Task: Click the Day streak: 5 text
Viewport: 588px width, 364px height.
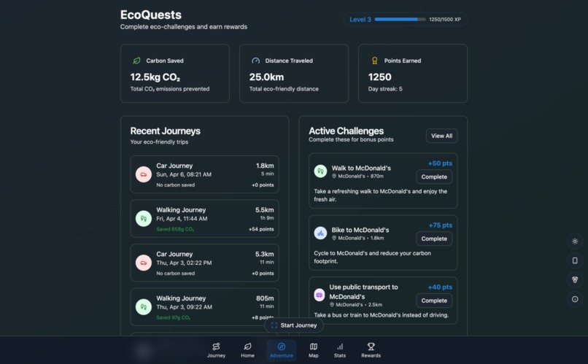Action: pos(385,89)
